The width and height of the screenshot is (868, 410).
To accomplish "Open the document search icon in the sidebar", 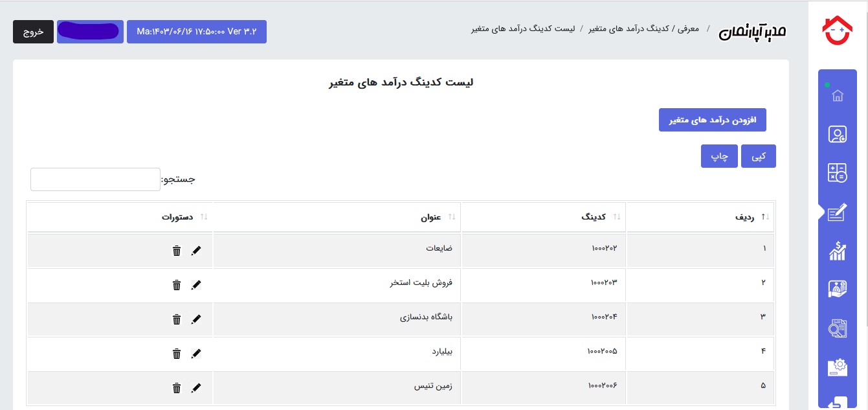I will point(838,328).
